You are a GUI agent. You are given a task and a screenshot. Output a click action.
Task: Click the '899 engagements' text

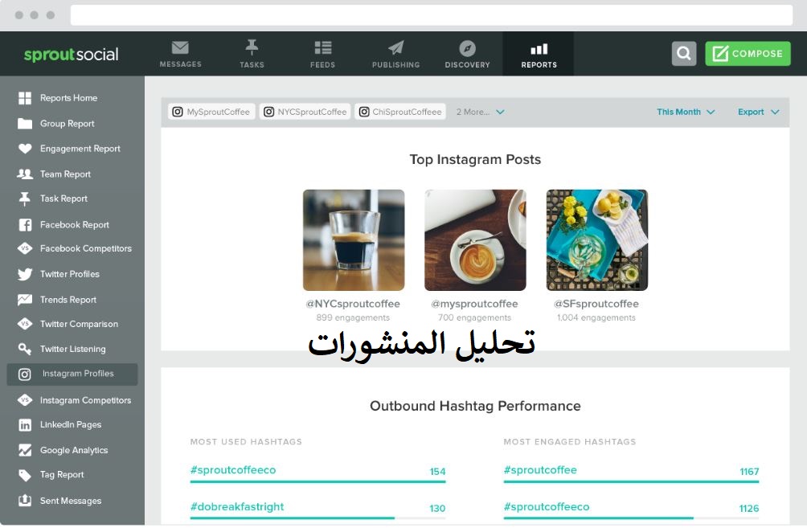[x=353, y=318]
